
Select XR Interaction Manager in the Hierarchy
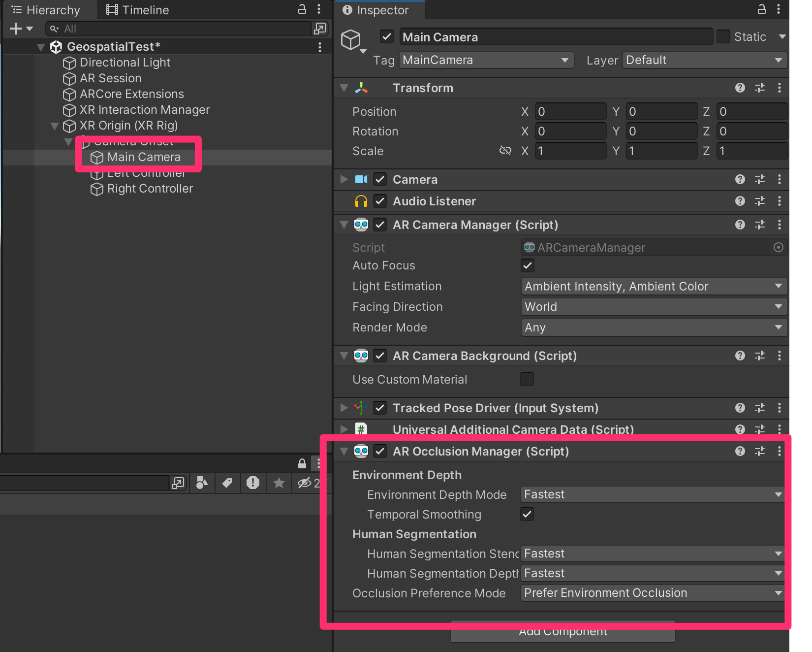(x=145, y=110)
